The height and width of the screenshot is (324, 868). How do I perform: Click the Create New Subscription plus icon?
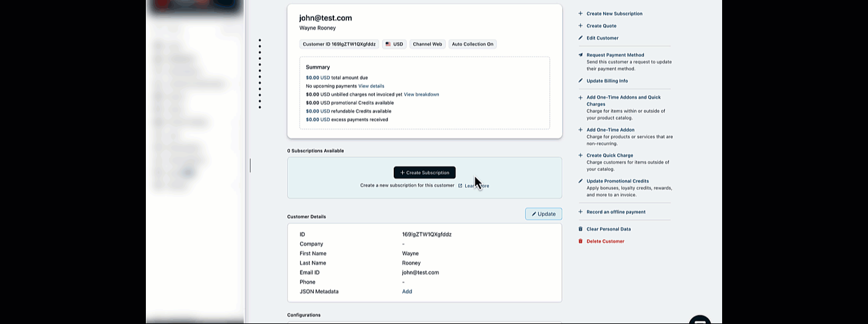point(580,13)
